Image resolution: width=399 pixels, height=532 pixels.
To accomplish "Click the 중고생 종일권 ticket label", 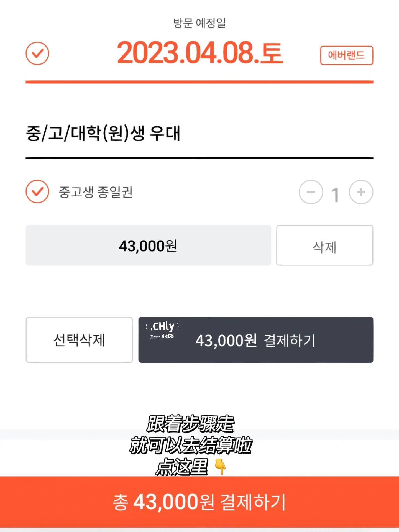I will pyautogui.click(x=96, y=192).
